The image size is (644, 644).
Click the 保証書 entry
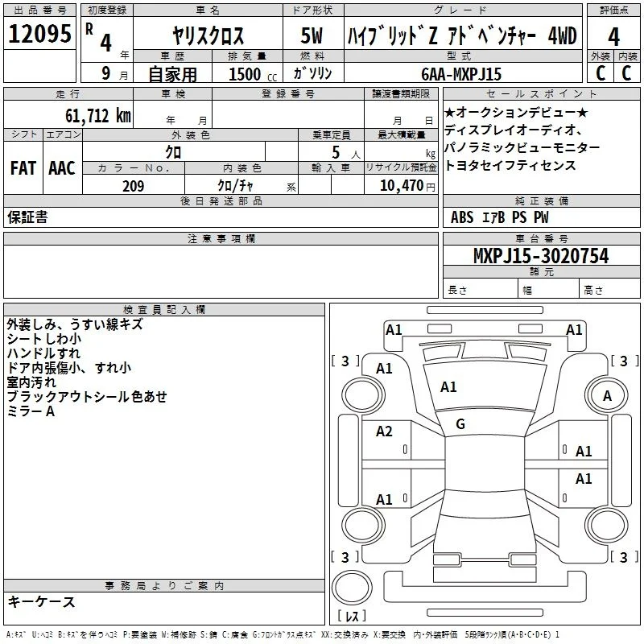[x=27, y=217]
